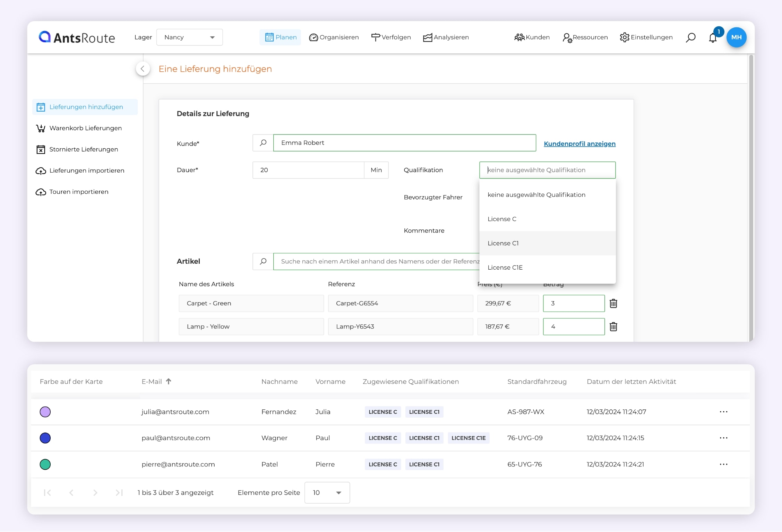The width and height of the screenshot is (782, 532).
Task: Click the Dauer duration input field
Action: (308, 170)
